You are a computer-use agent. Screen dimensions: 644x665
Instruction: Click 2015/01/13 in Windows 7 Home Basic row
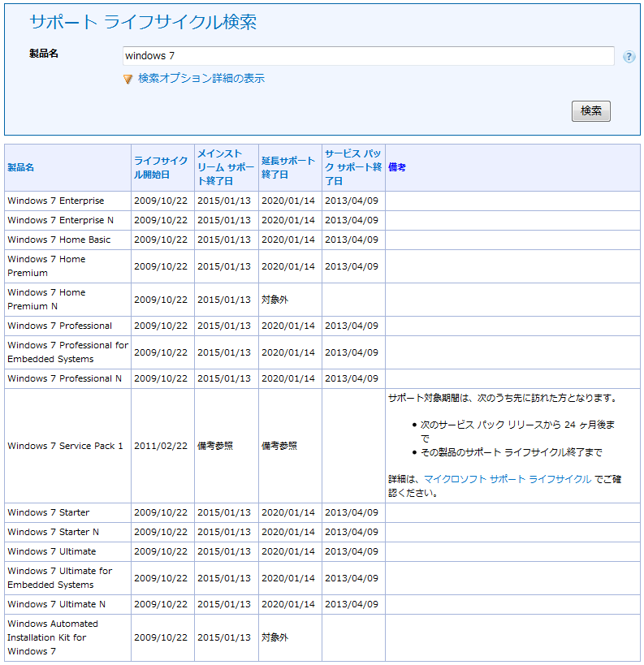tap(224, 240)
